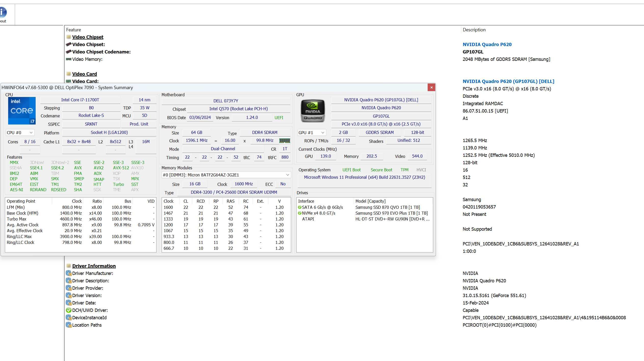Image resolution: width=644 pixels, height=361 pixels.
Task: Click the Driver Version row icon
Action: point(68,295)
